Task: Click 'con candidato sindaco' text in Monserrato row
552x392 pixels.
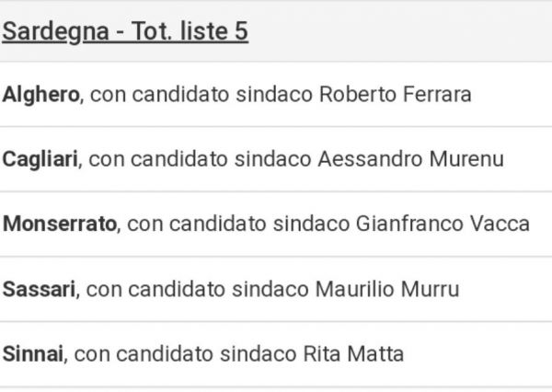Action: [238, 224]
